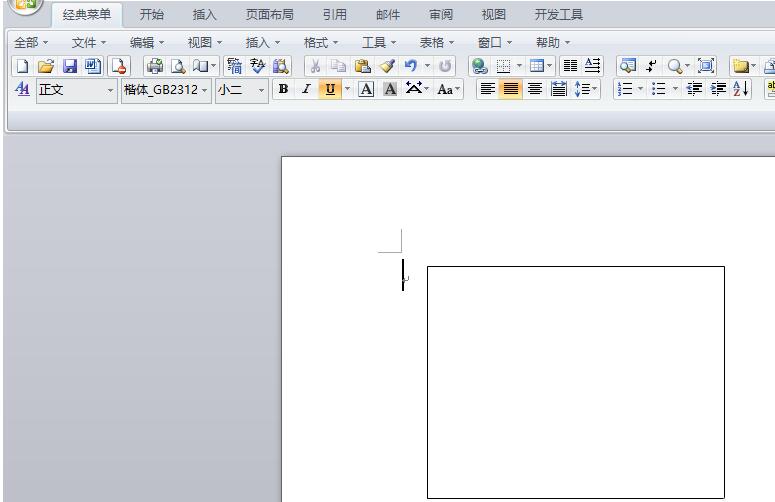
Task: Expand undo history dropdown arrow
Action: [x=428, y=66]
